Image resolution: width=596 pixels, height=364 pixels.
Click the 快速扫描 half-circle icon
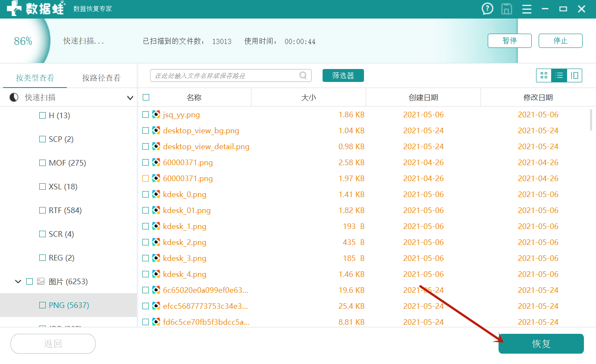[14, 97]
